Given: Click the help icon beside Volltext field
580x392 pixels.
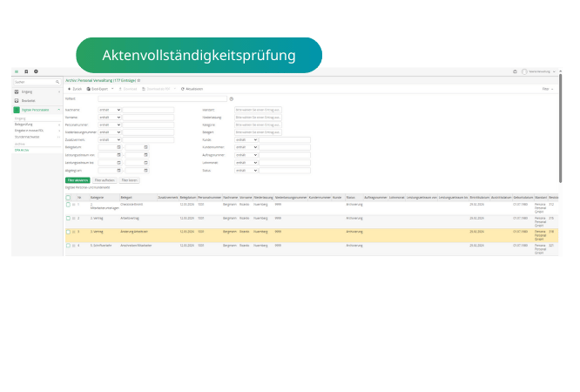Looking at the screenshot, I should pos(232,98).
